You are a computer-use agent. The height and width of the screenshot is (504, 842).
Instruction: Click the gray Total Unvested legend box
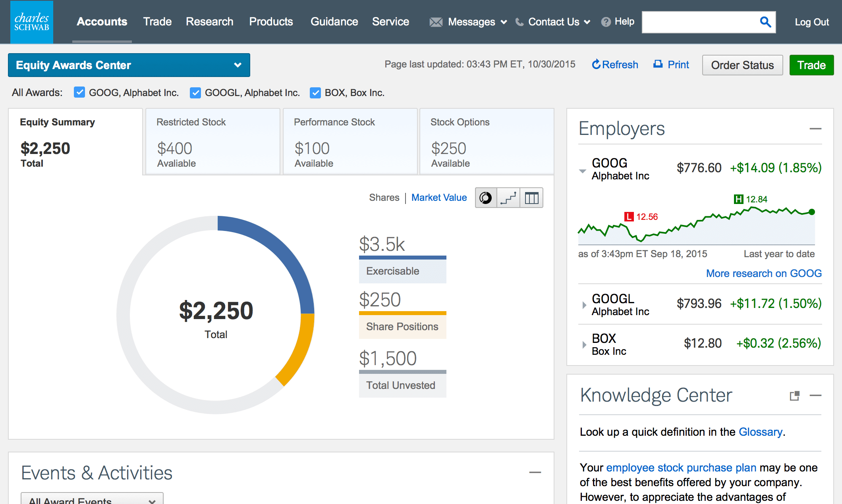402,384
